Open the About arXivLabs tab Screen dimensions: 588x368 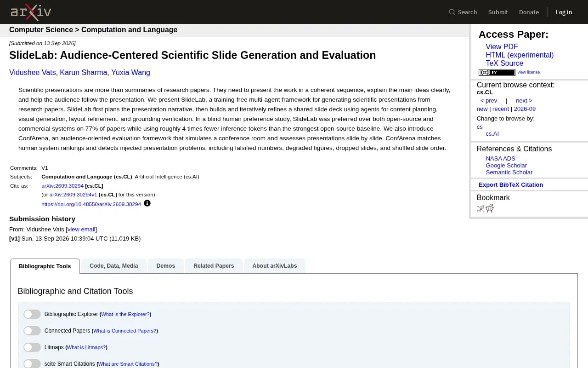pyautogui.click(x=275, y=266)
